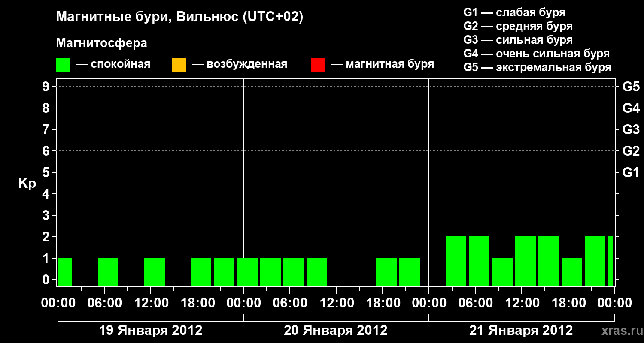Click the date label '20 Января 2012'
Viewport: 644px width, 343px height.
coord(336,331)
